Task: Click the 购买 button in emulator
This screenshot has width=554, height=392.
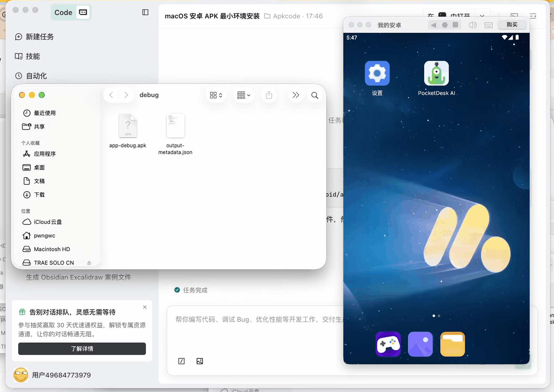Action: point(512,25)
